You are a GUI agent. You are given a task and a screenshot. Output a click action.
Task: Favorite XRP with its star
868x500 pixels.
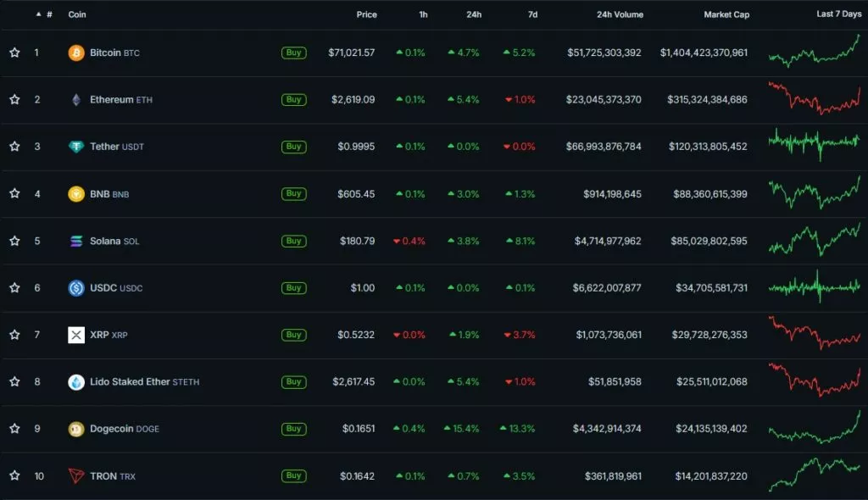(14, 335)
